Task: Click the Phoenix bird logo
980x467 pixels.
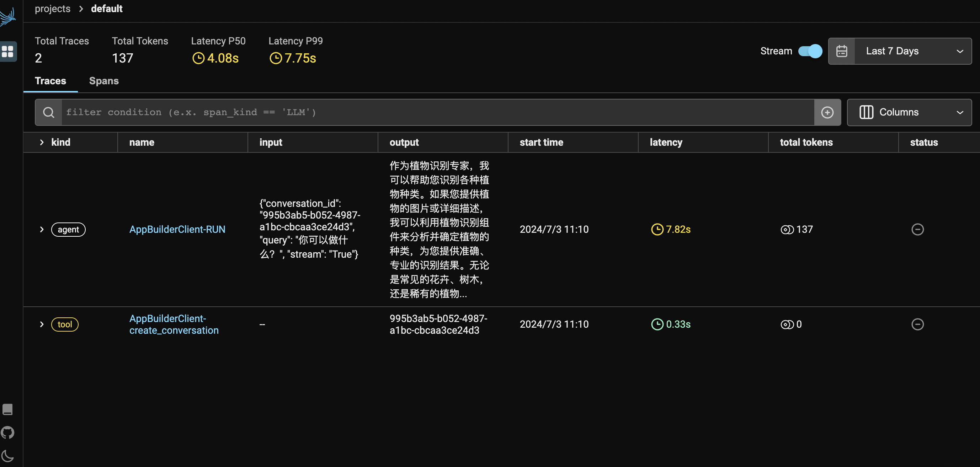Action: 7,17
